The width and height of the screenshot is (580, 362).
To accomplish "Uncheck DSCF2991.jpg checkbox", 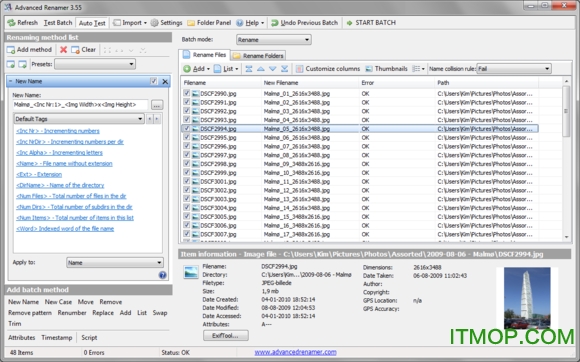I will 187,102.
